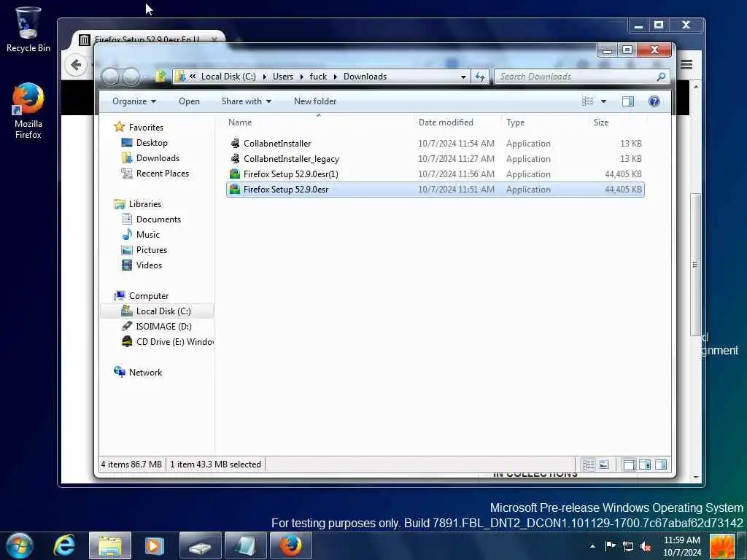
Task: Launch Mozilla Firefox desktop shortcut
Action: [28, 111]
